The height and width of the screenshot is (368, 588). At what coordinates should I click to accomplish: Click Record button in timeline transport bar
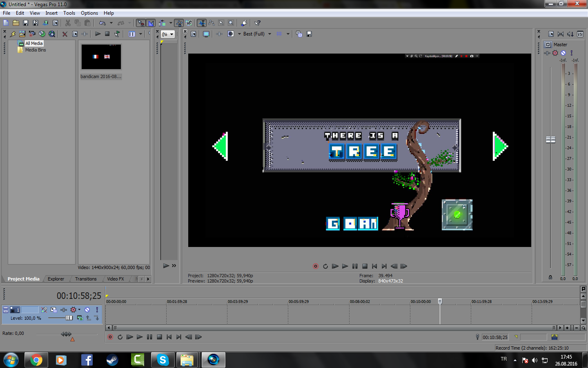110,337
